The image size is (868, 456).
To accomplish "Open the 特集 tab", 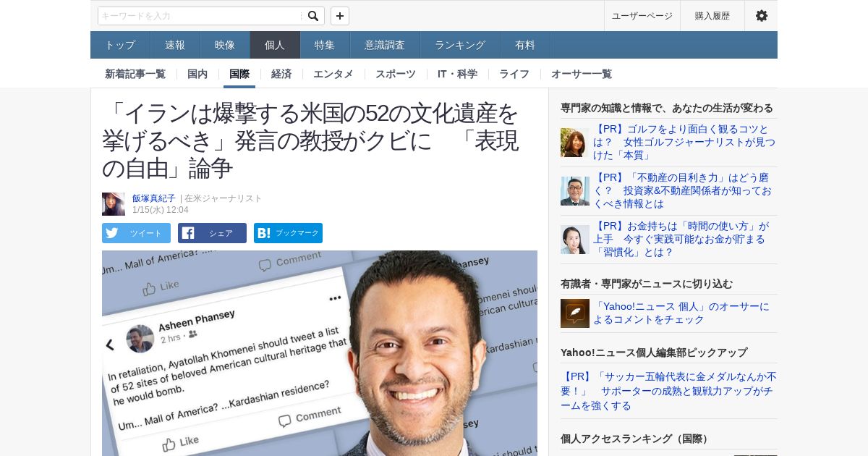I will (x=325, y=45).
